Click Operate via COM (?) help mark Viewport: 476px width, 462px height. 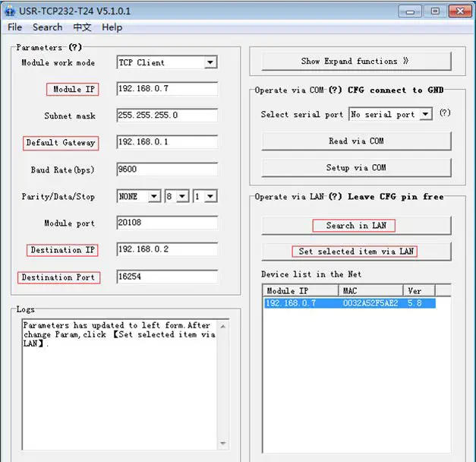(336, 90)
